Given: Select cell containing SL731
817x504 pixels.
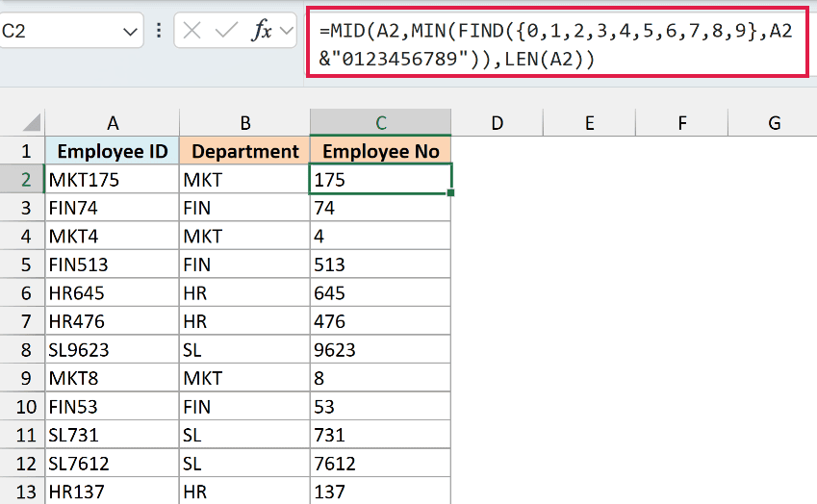Looking at the screenshot, I should (112, 435).
